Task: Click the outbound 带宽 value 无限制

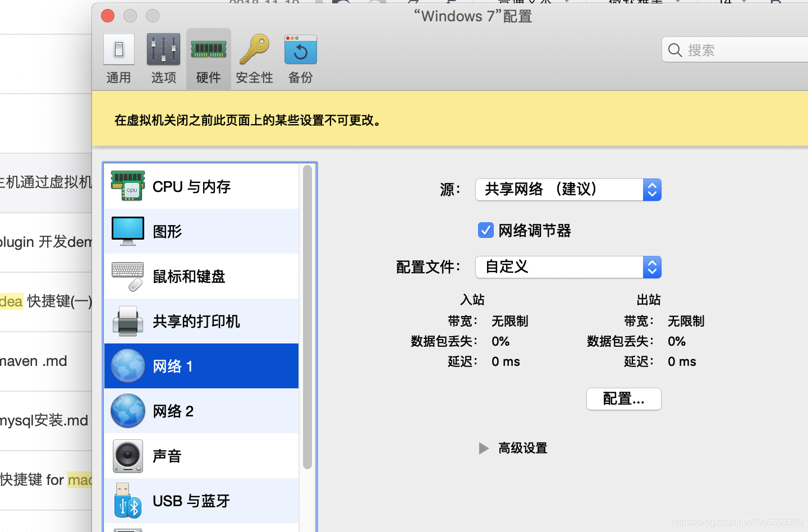Action: (x=686, y=321)
